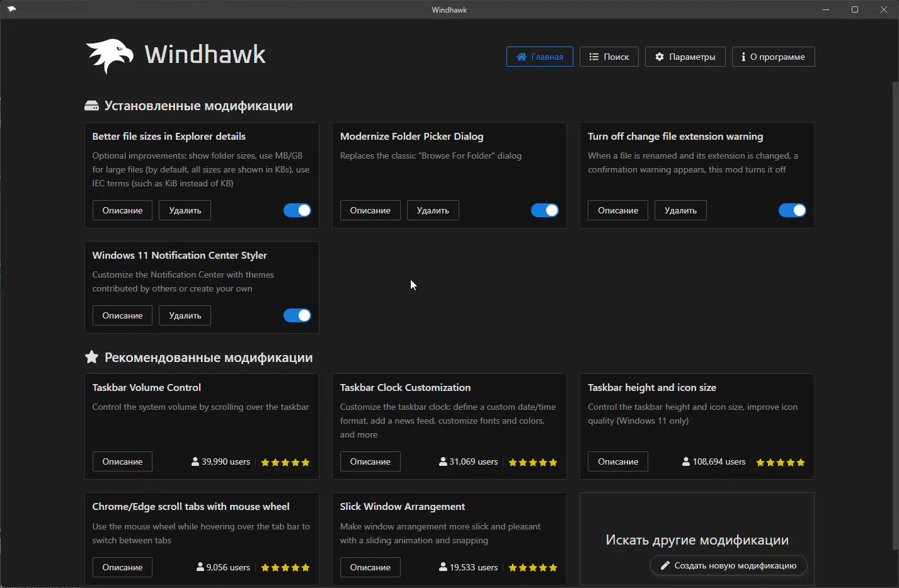Minimize the Windhawk window
This screenshot has height=588, width=899.
click(826, 9)
